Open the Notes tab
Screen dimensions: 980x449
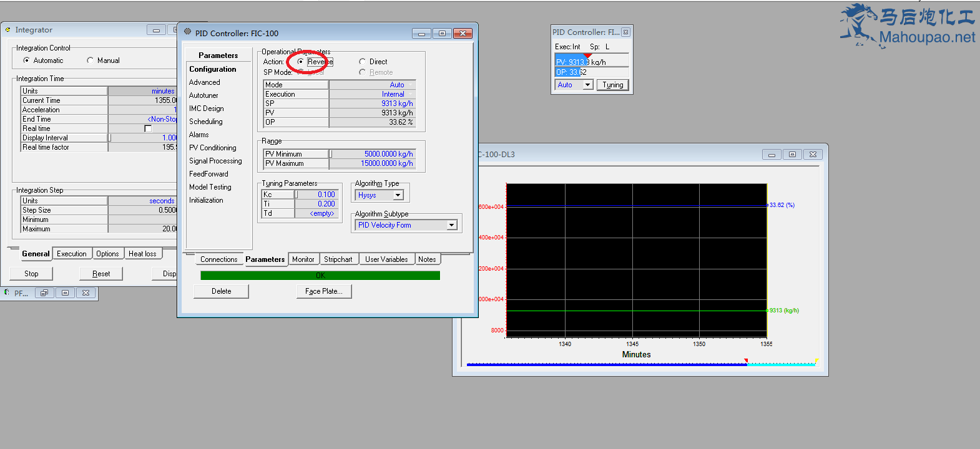click(428, 259)
